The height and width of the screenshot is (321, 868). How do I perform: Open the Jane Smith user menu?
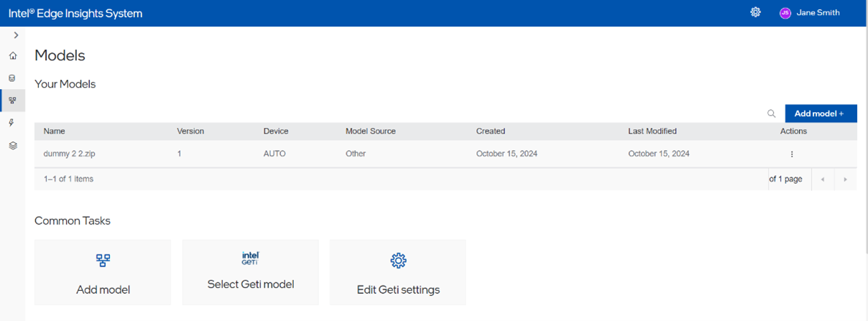818,13
